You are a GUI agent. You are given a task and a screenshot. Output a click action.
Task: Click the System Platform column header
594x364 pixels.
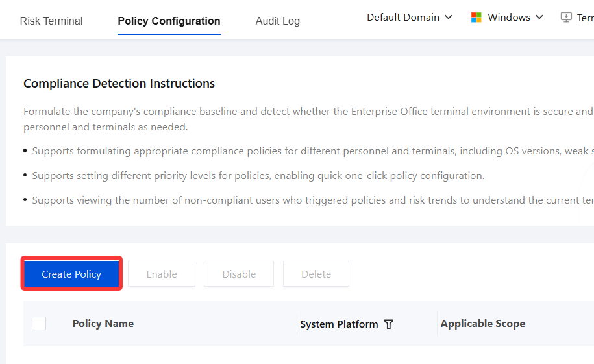[x=339, y=324]
